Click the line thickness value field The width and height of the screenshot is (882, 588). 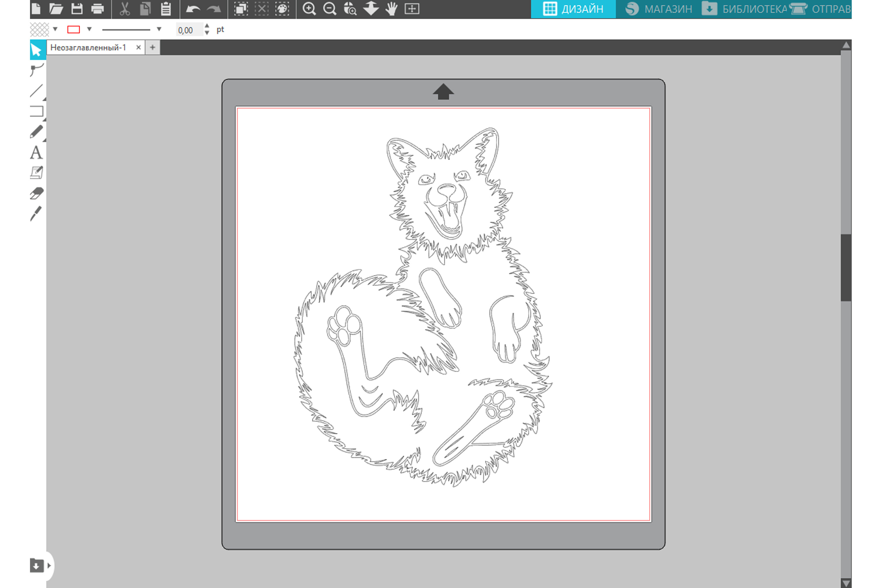click(188, 30)
